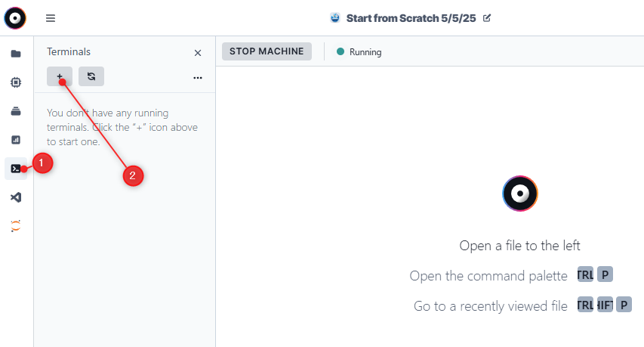Click the large logo in the empty editor area

pyautogui.click(x=520, y=194)
